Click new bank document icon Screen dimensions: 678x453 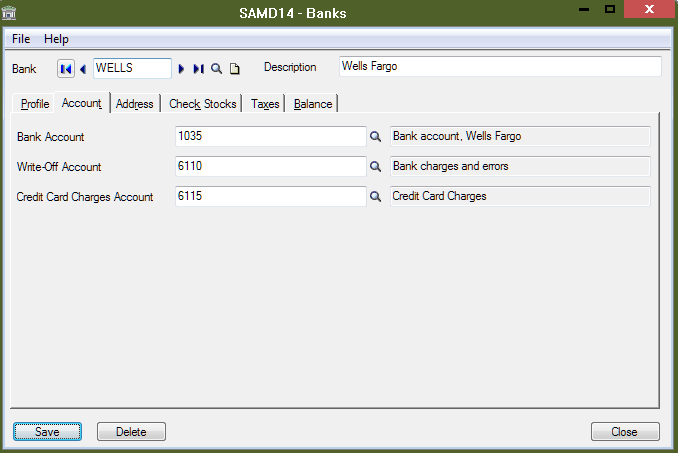(235, 68)
